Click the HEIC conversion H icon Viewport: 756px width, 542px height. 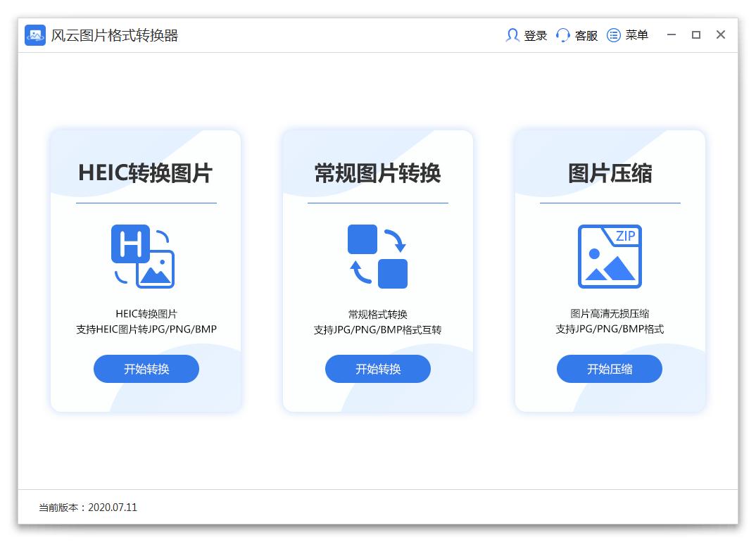(143, 256)
